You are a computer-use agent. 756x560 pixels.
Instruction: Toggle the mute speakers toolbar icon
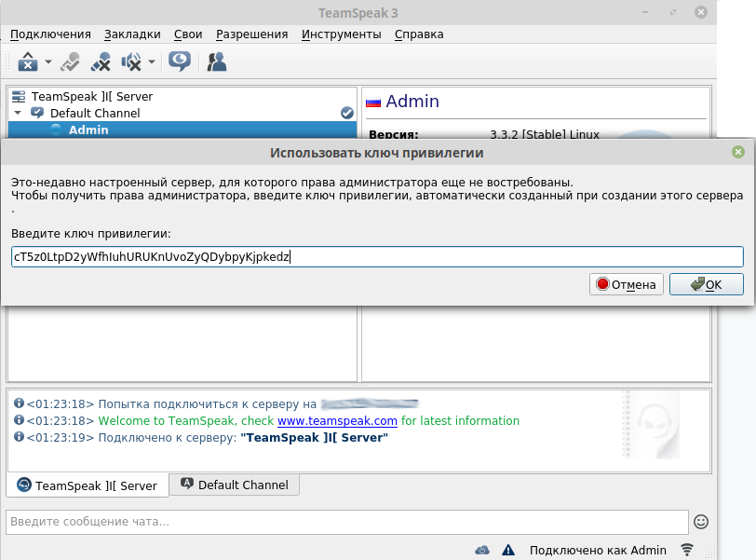pos(131,61)
